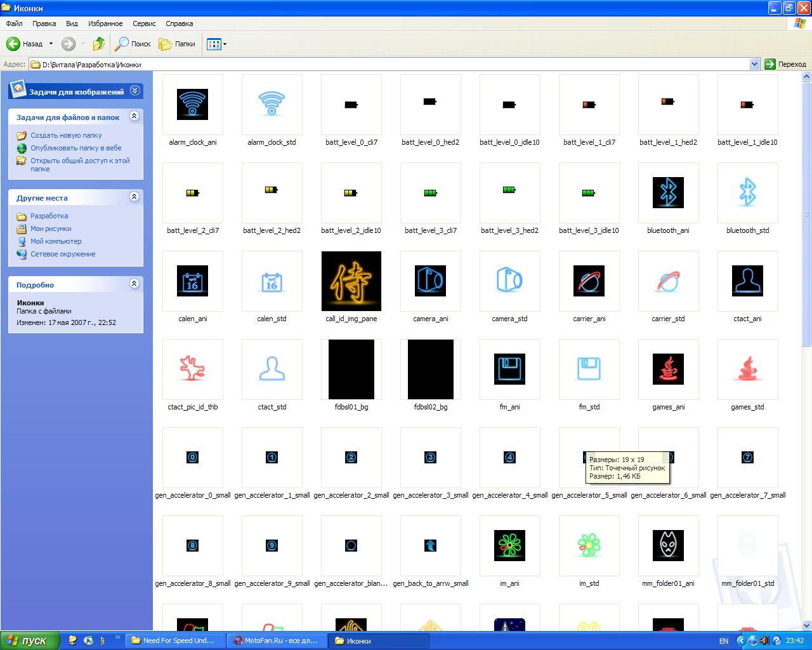Select batt_level_3_hed2 green battery icon
Image resolution: width=812 pixels, height=650 pixels.
(x=510, y=193)
